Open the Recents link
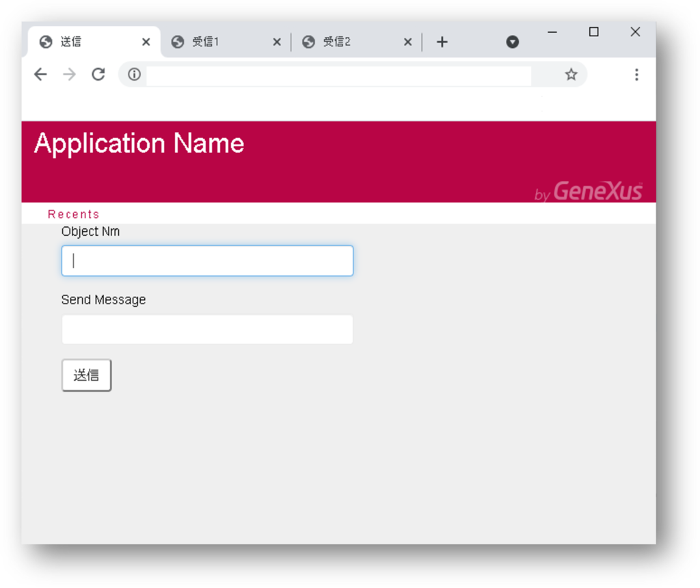 pos(74,214)
